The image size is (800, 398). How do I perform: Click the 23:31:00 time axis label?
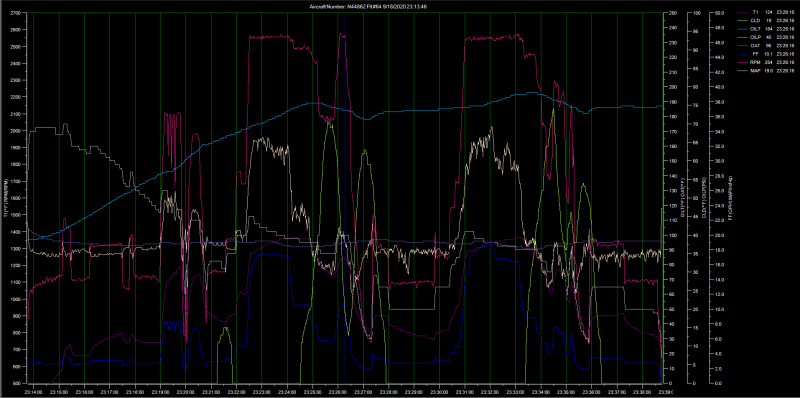[464, 391]
